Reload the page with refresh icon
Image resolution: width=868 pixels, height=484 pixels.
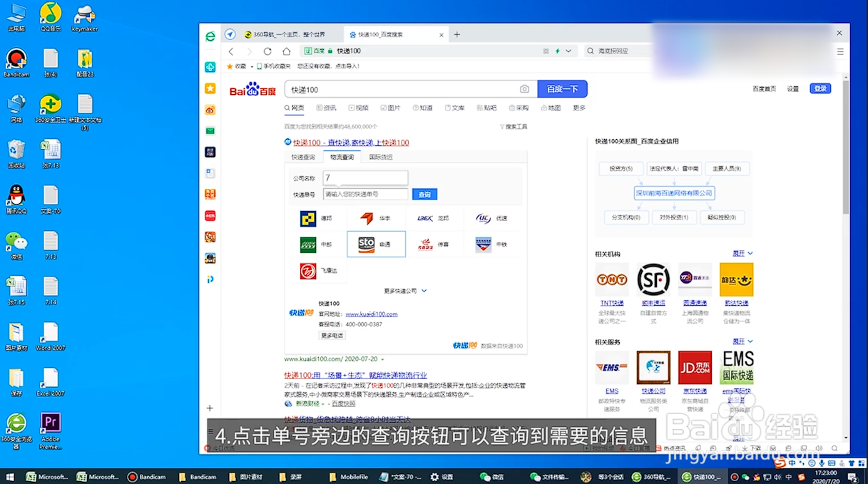[267, 51]
